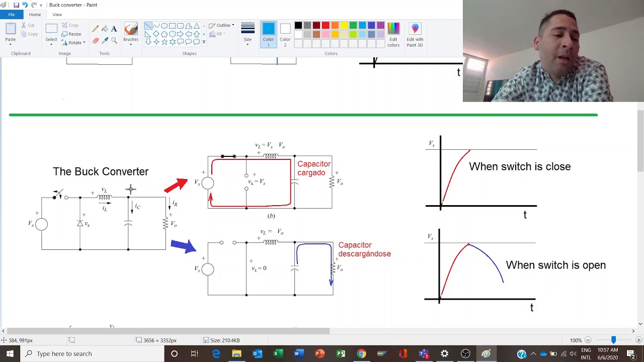Pick the green color swatch

(353, 26)
